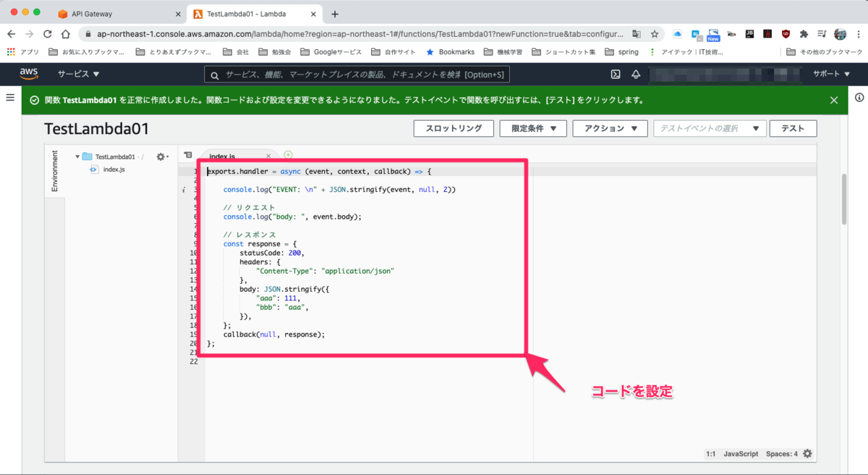The width and height of the screenshot is (868, 475).
Task: Open media control icon in Chrome toolbar
Action: click(822, 34)
